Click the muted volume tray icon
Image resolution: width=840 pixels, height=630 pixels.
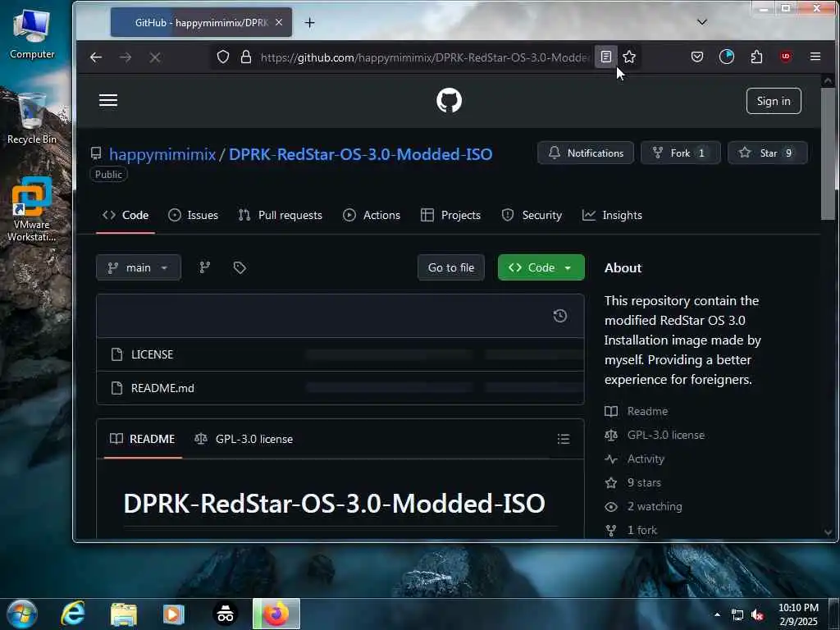[757, 615]
